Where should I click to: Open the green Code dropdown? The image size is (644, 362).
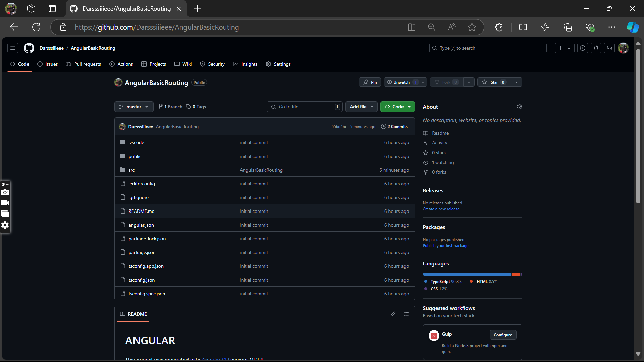coord(397,107)
